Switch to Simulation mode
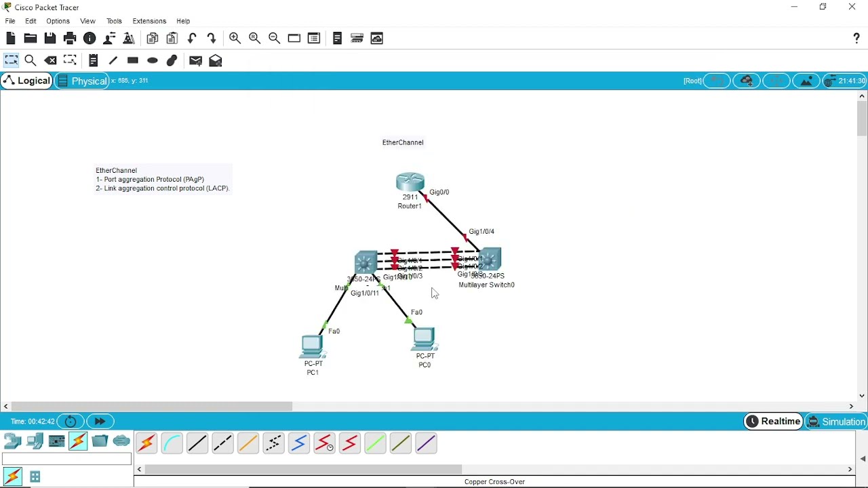Image resolution: width=868 pixels, height=488 pixels. tap(836, 422)
